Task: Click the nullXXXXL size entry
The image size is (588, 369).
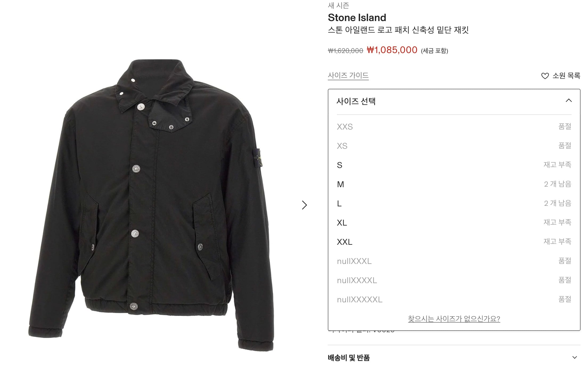Action: tap(454, 280)
